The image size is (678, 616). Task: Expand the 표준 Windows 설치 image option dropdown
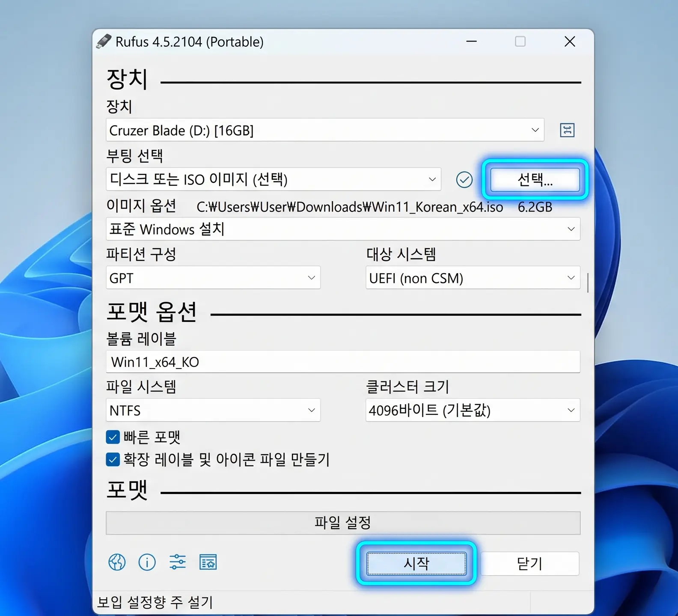[343, 229]
